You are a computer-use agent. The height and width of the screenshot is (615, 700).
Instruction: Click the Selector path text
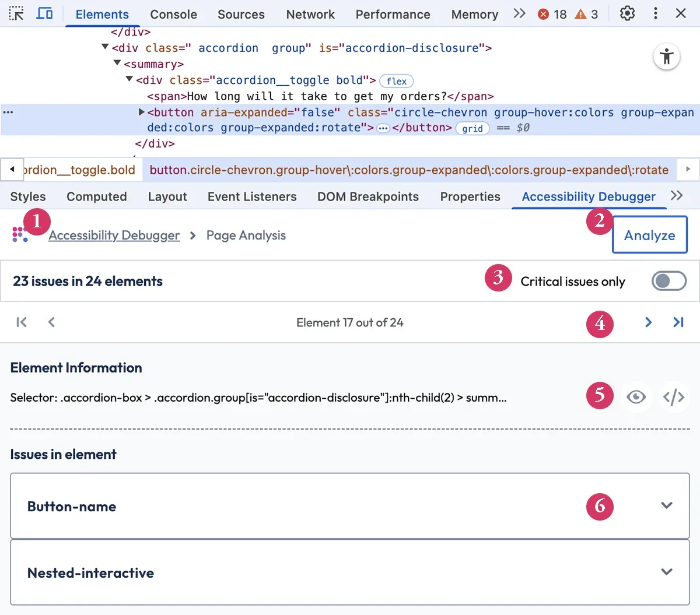tap(258, 398)
